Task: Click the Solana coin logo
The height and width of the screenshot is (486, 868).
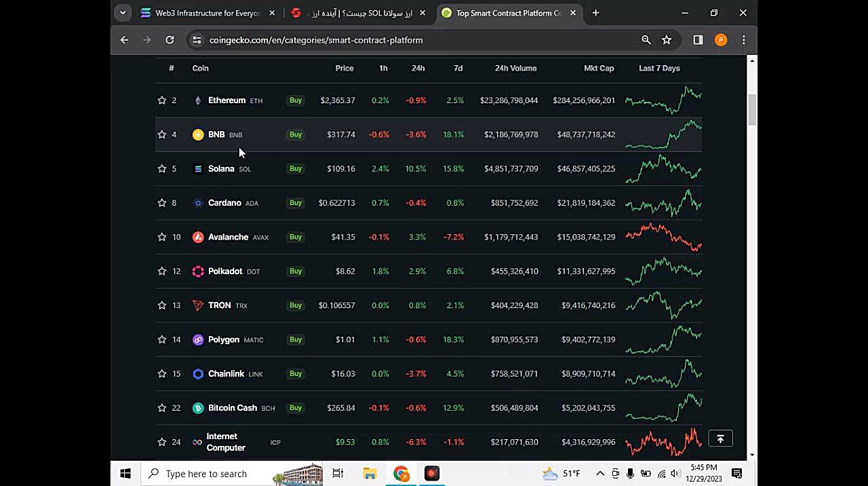Action: pos(198,168)
